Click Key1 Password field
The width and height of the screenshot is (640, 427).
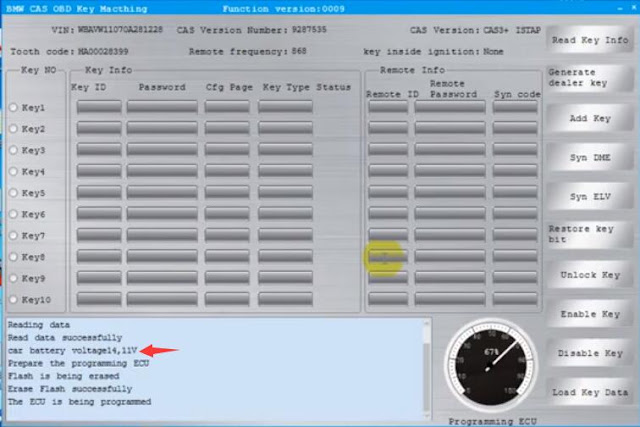point(162,107)
